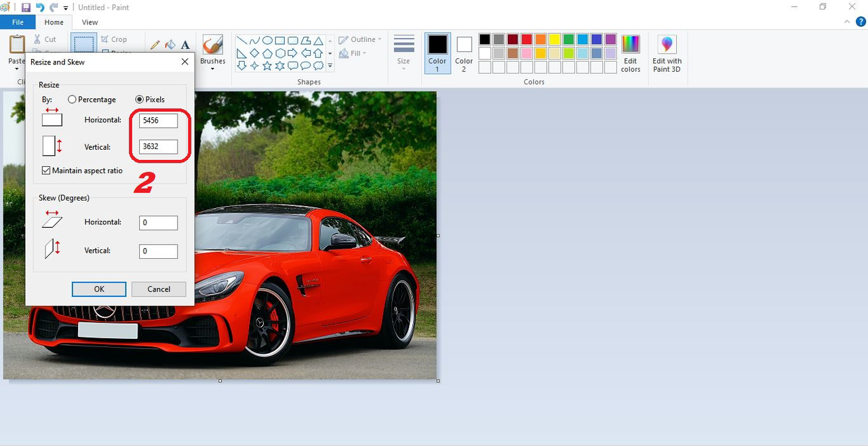The width and height of the screenshot is (868, 446).
Task: Close the Resize and Skew dialog
Action: tap(184, 62)
